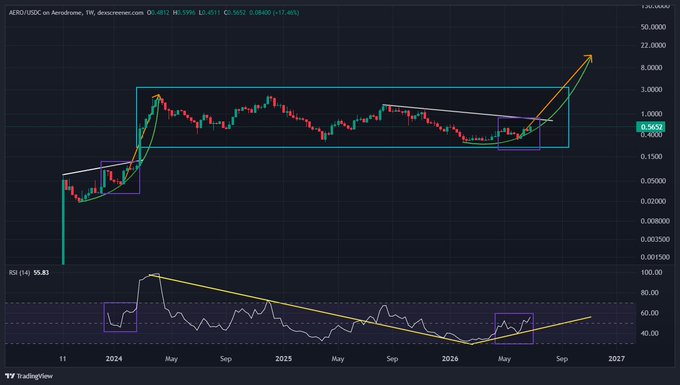The height and width of the screenshot is (385, 680).
Task: Click the open value O0.4812
Action: tap(159, 13)
